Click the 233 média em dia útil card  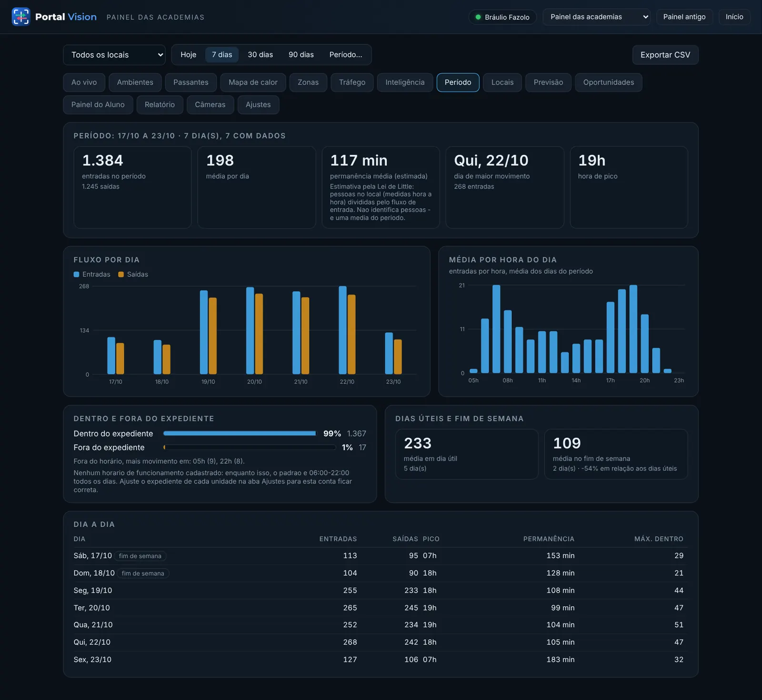pos(467,454)
